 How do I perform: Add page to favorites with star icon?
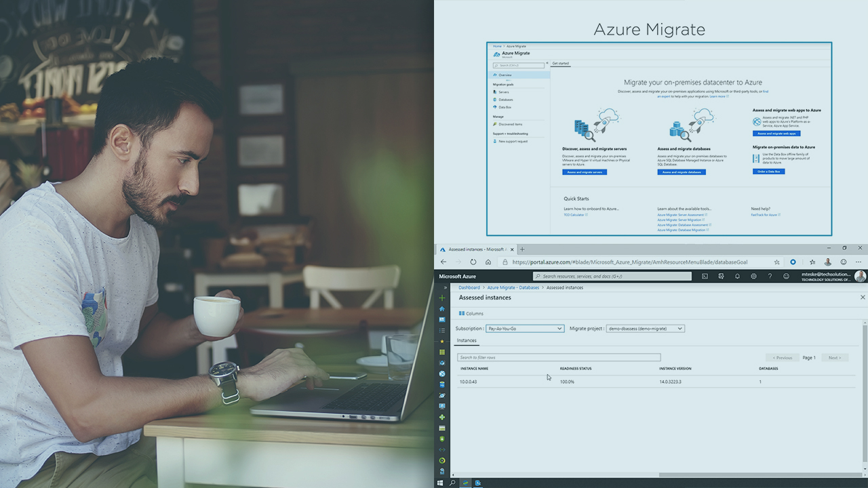[776, 262]
